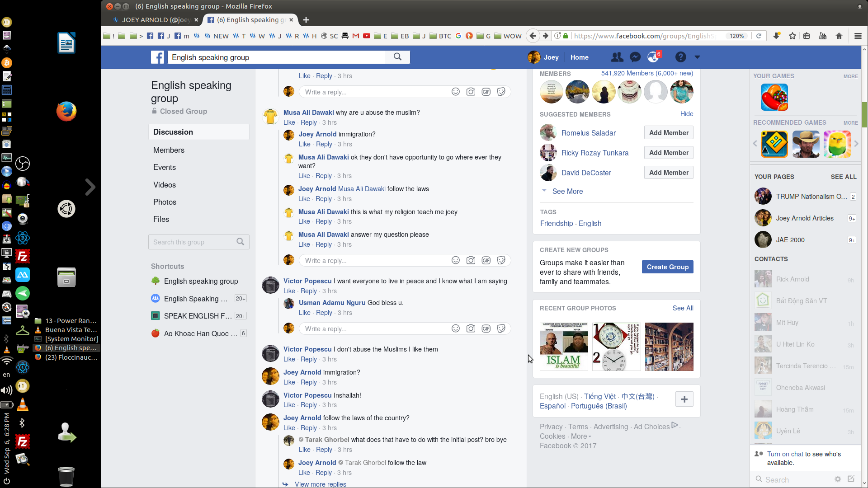Open See All recent group photos
868x488 pixels.
click(x=683, y=308)
